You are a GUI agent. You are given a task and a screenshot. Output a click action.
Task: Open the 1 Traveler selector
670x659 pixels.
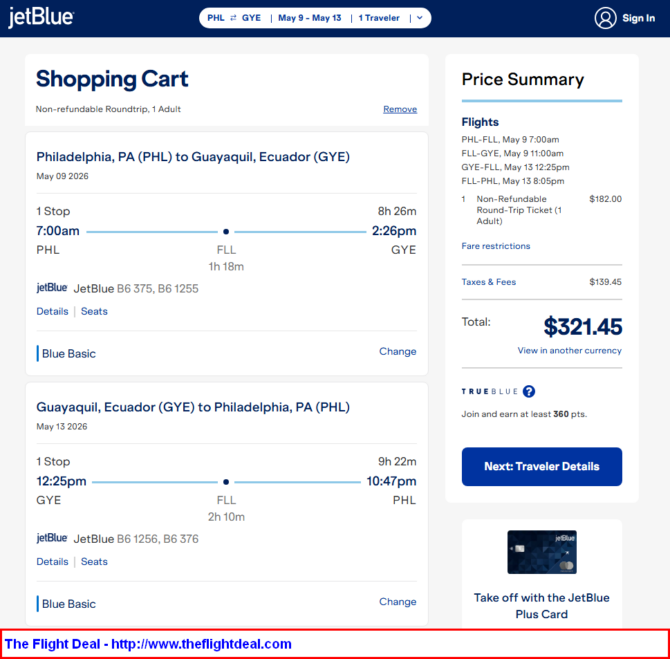click(x=379, y=18)
